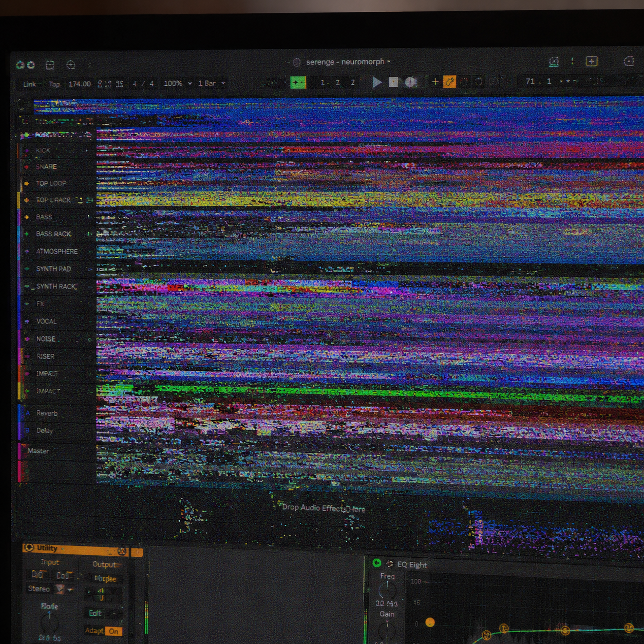Select the BASS RACK track
The height and width of the screenshot is (644, 644).
(53, 234)
